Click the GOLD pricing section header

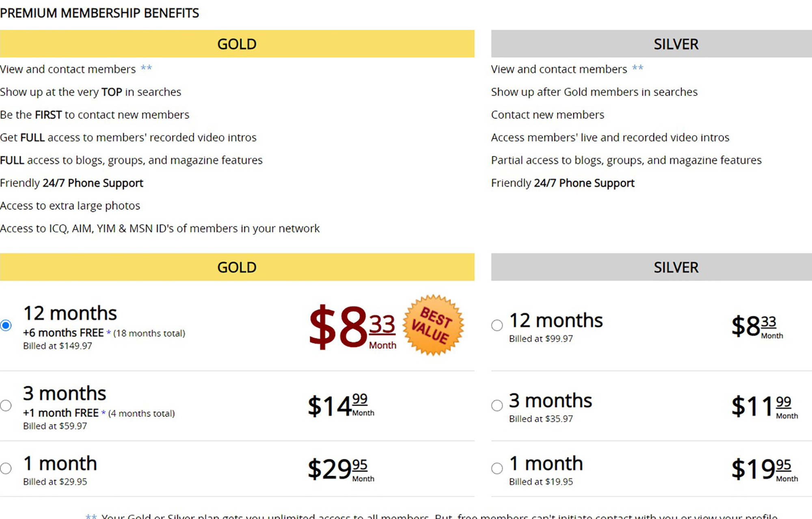pyautogui.click(x=237, y=267)
